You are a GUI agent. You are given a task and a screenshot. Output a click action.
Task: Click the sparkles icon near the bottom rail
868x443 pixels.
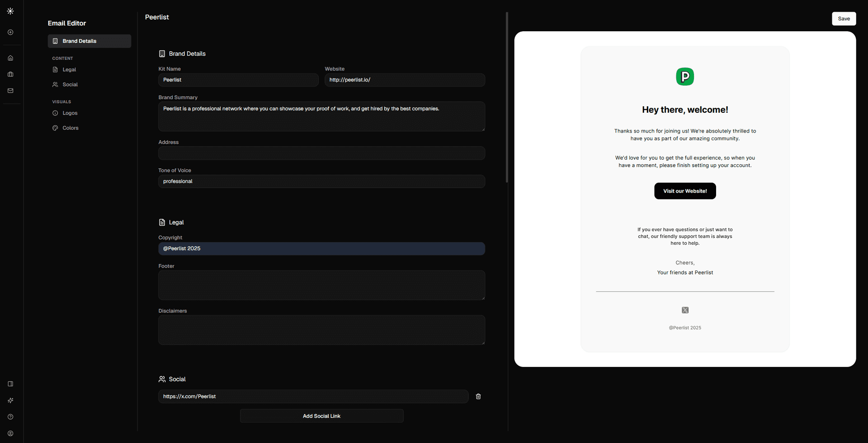click(10, 400)
